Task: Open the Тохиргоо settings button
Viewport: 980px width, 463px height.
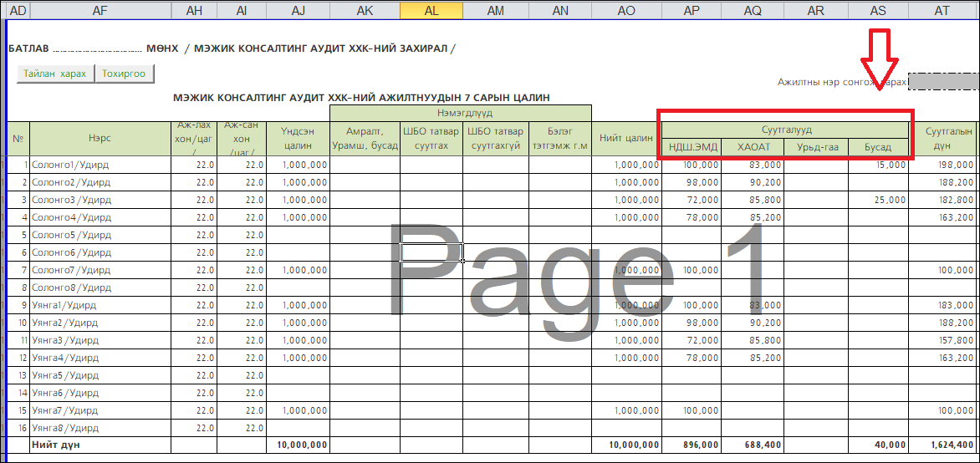Action: (124, 74)
